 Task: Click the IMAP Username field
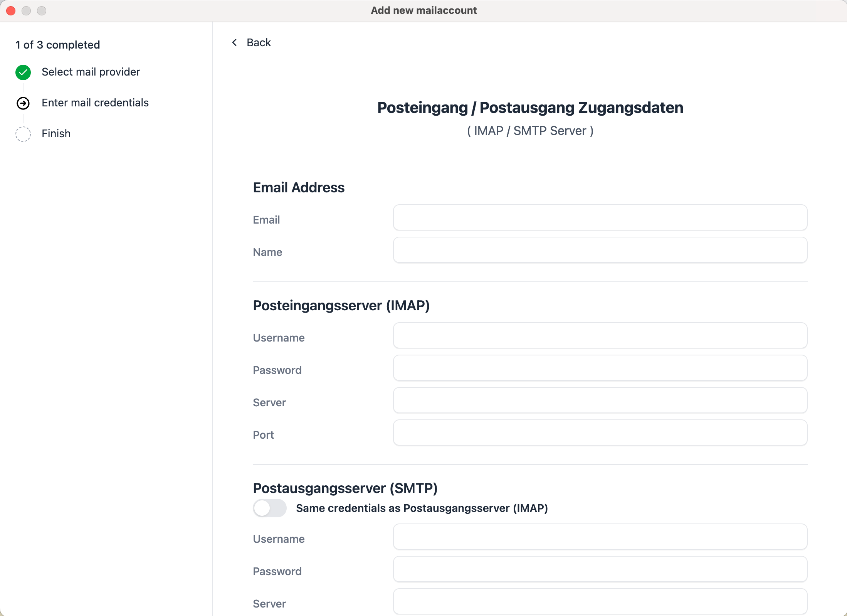[x=600, y=336]
